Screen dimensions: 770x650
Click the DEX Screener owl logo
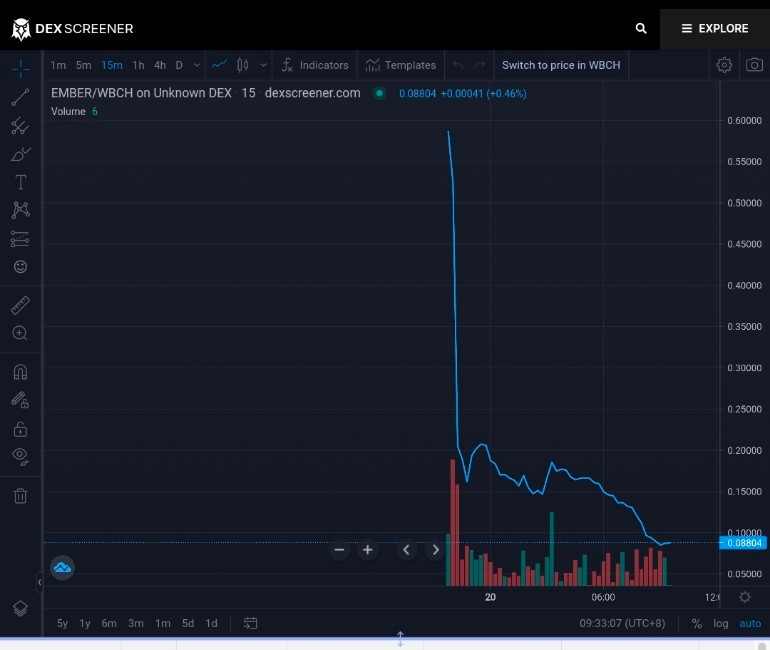pyautogui.click(x=21, y=29)
